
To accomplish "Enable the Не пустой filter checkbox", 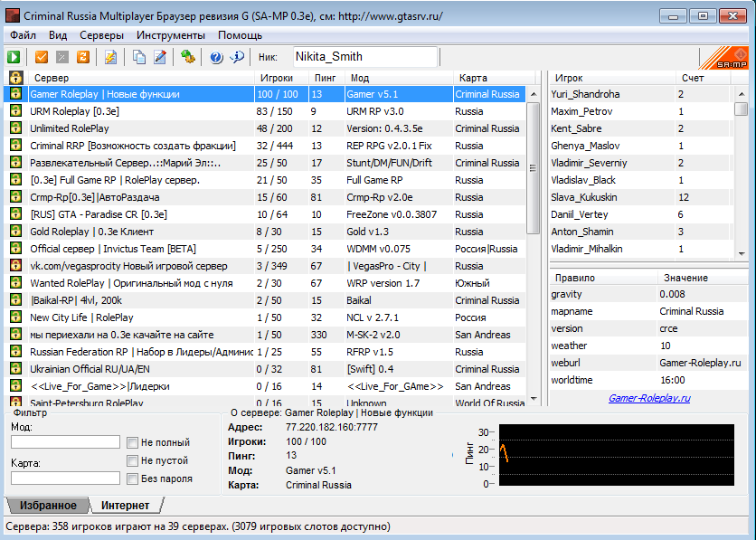I will click(x=132, y=460).
